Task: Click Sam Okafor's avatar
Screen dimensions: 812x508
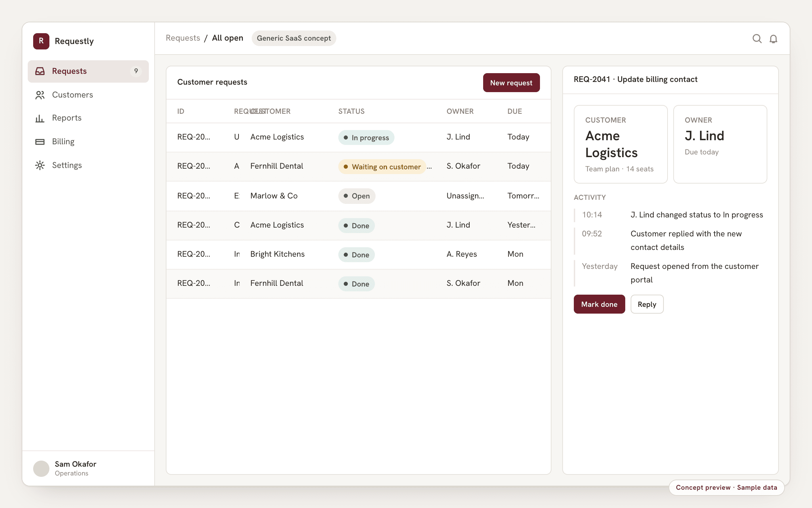Action: pyautogui.click(x=41, y=469)
